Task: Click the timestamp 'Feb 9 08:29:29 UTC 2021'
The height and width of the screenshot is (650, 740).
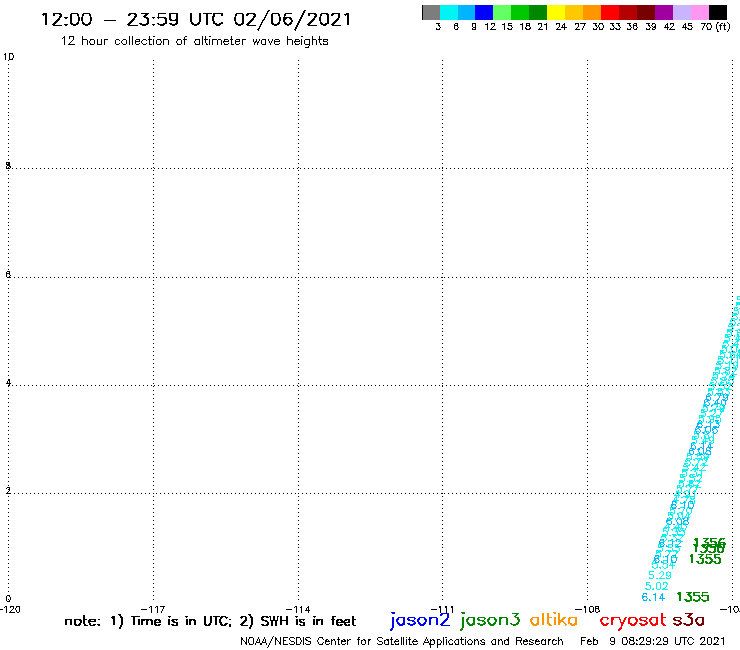Action: pyautogui.click(x=652, y=641)
